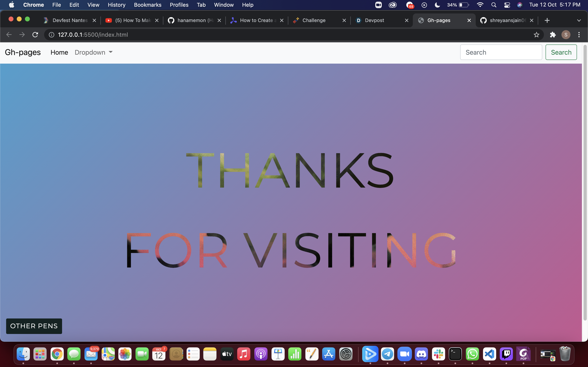Click the green Search button
Viewport: 588px width, 367px height.
561,52
